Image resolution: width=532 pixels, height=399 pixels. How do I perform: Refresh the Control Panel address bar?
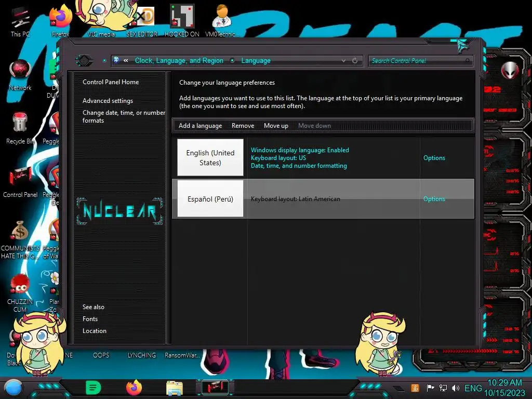[x=355, y=61]
